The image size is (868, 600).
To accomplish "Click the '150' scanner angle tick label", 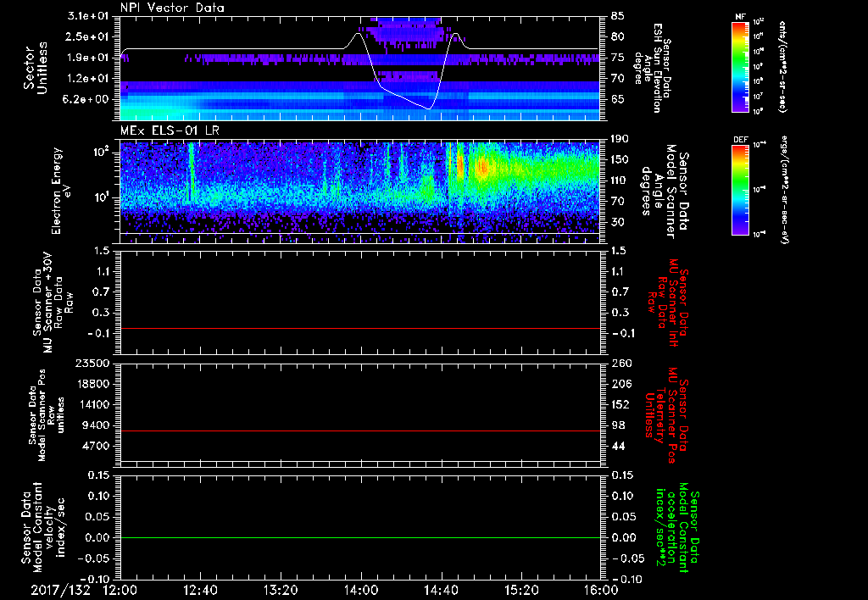I will (x=620, y=159).
